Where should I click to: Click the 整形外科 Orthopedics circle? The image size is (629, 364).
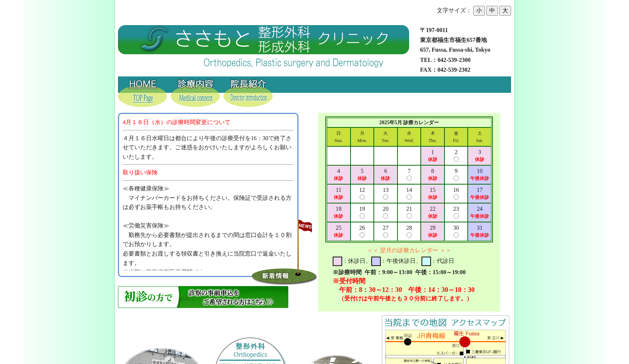[x=250, y=351]
